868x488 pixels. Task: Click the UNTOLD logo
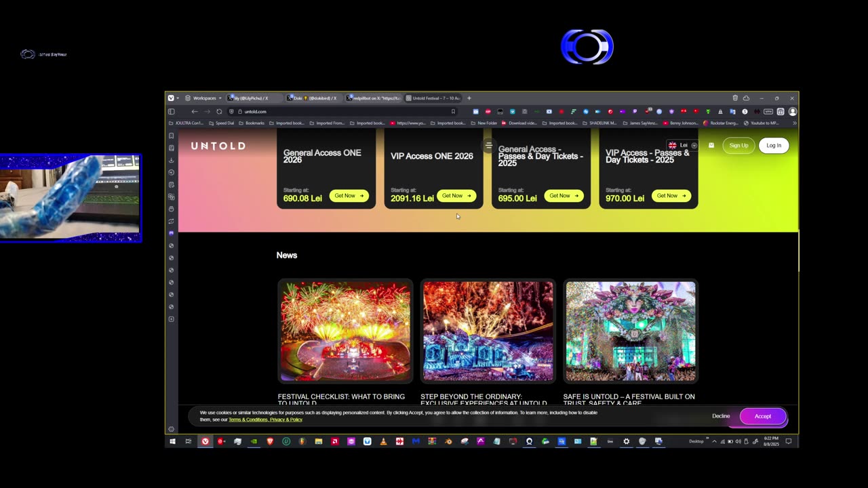tap(218, 146)
